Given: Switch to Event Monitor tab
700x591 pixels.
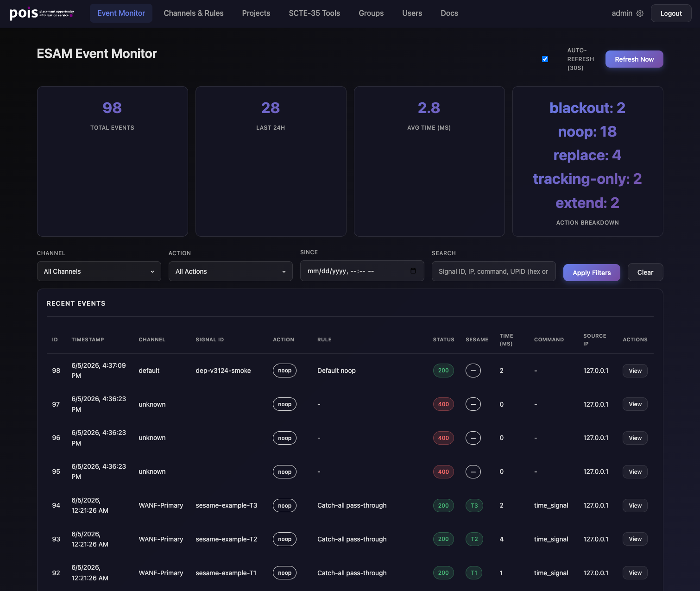Looking at the screenshot, I should tap(121, 13).
